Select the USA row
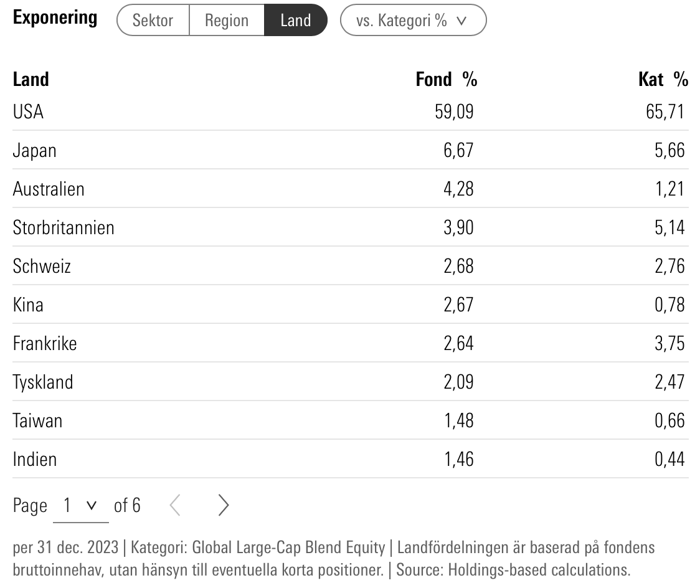Screen dimensions: 700x588 pyautogui.click(x=29, y=112)
